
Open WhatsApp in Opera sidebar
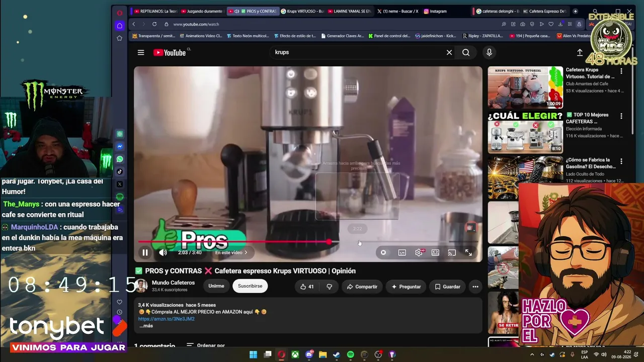click(x=120, y=159)
